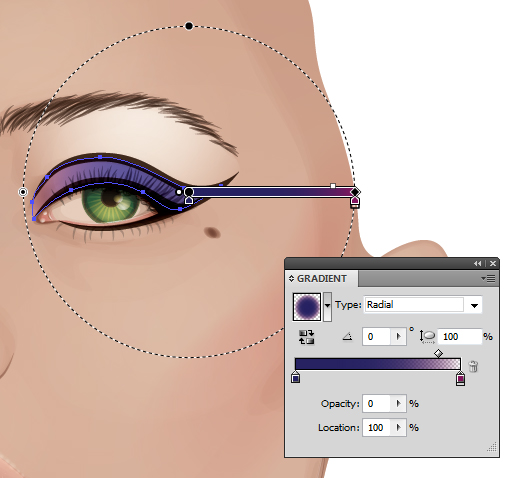Open gradient swatch preset dropdown arrow
The width and height of the screenshot is (521, 478).
[x=328, y=306]
